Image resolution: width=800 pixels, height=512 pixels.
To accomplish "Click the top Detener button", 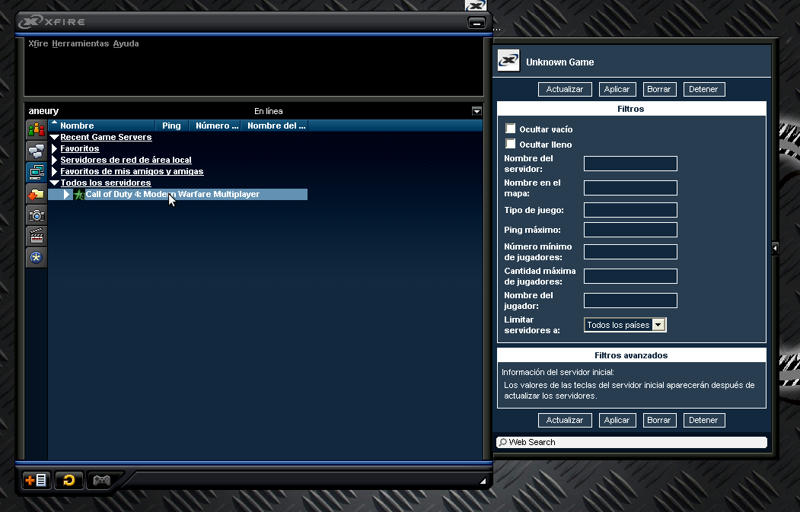I will pos(704,89).
